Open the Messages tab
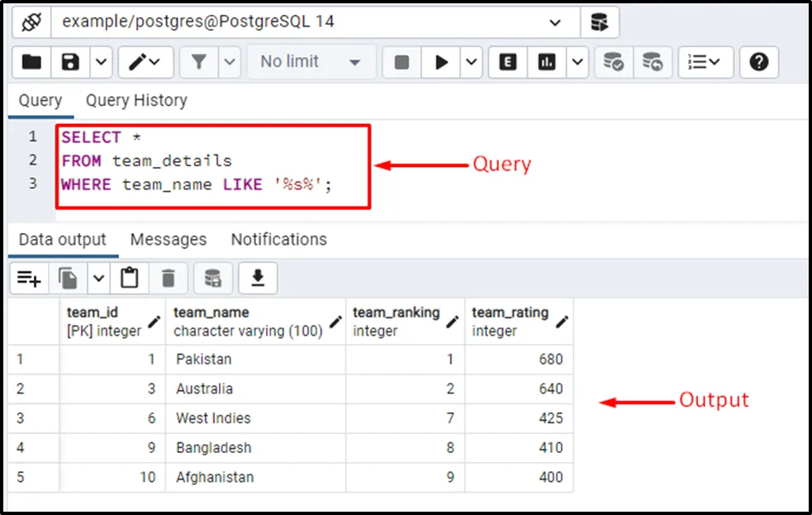812x515 pixels. pyautogui.click(x=169, y=240)
